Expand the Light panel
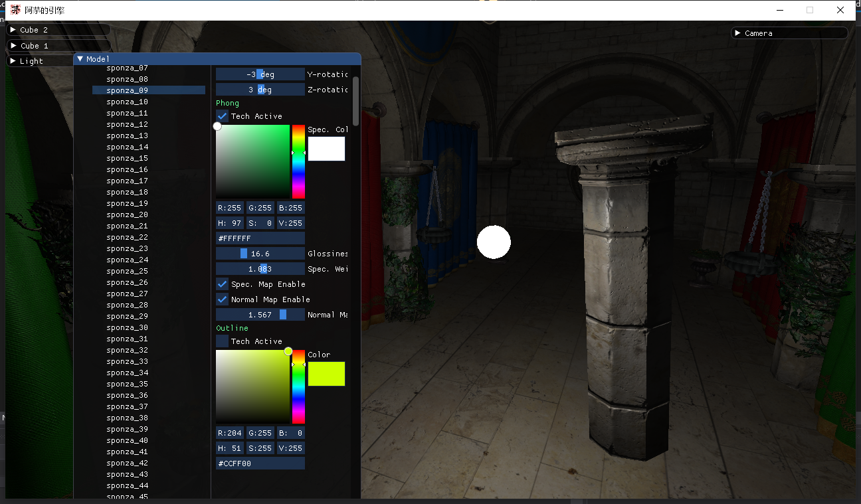Viewport: 861px width, 504px height. click(x=13, y=61)
